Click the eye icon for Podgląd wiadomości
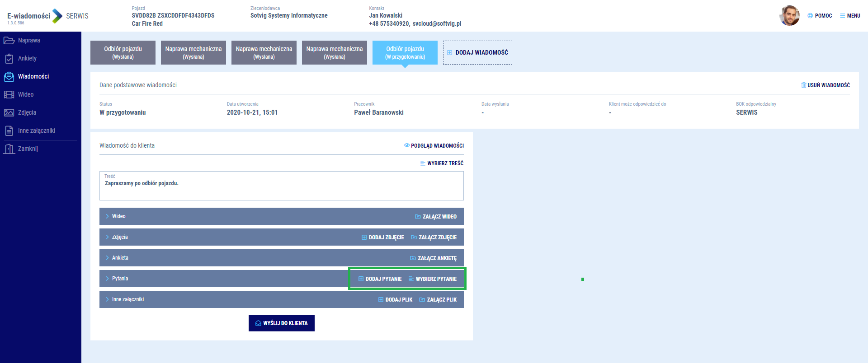The image size is (868, 363). coord(406,145)
